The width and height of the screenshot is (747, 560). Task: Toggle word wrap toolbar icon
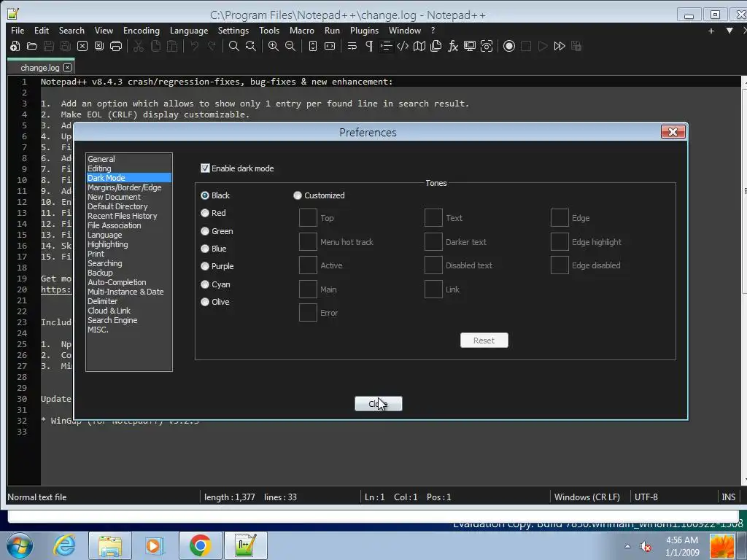pos(352,46)
